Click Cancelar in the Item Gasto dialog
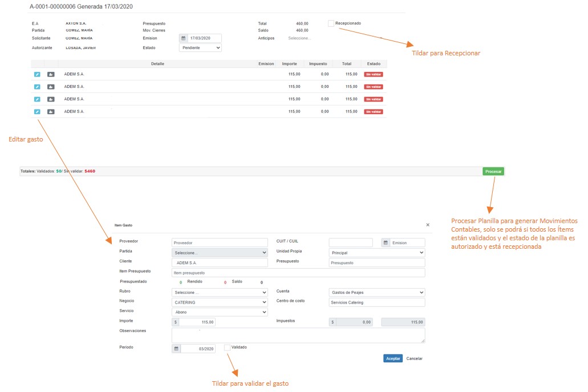 coord(414,358)
